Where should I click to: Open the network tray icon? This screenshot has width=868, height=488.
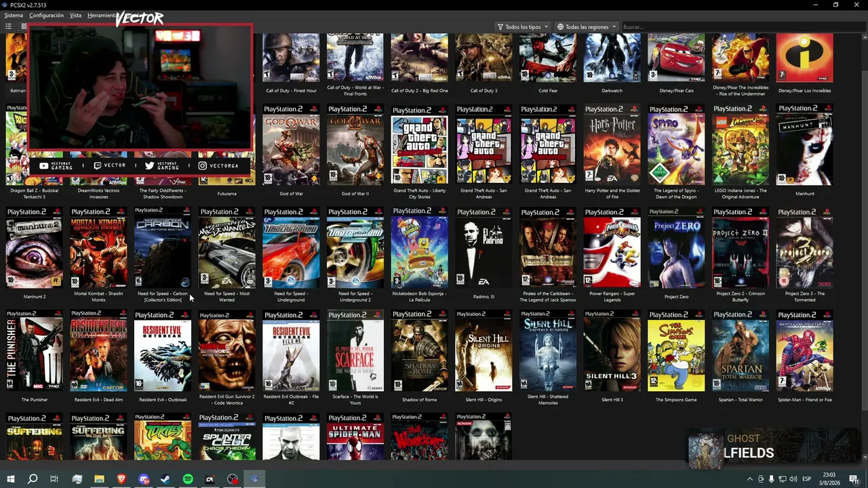click(782, 479)
